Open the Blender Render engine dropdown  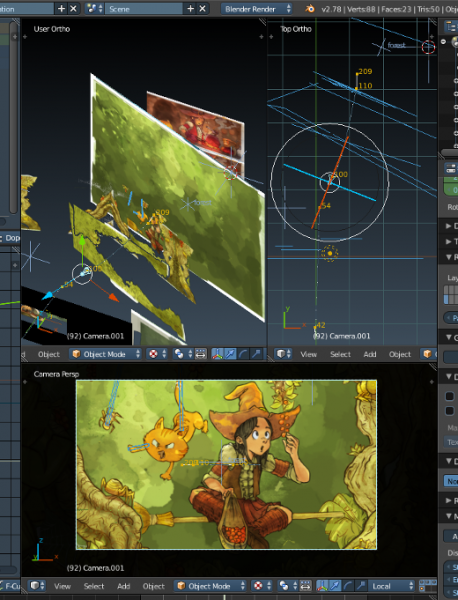(256, 8)
